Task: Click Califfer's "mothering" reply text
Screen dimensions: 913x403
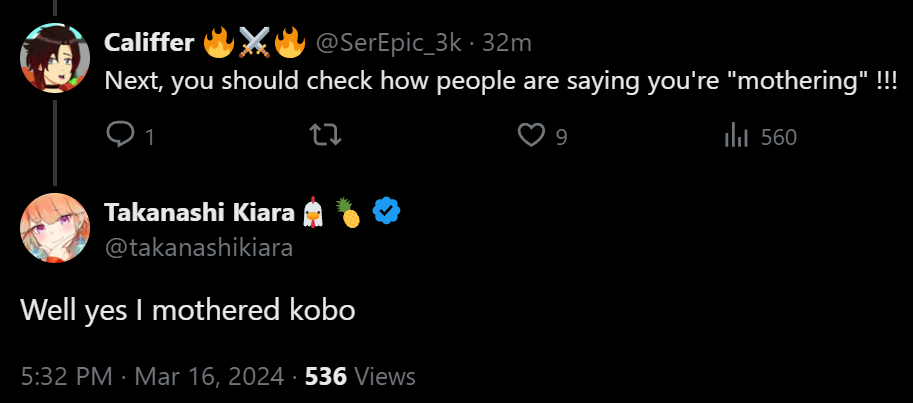Action: coord(500,82)
